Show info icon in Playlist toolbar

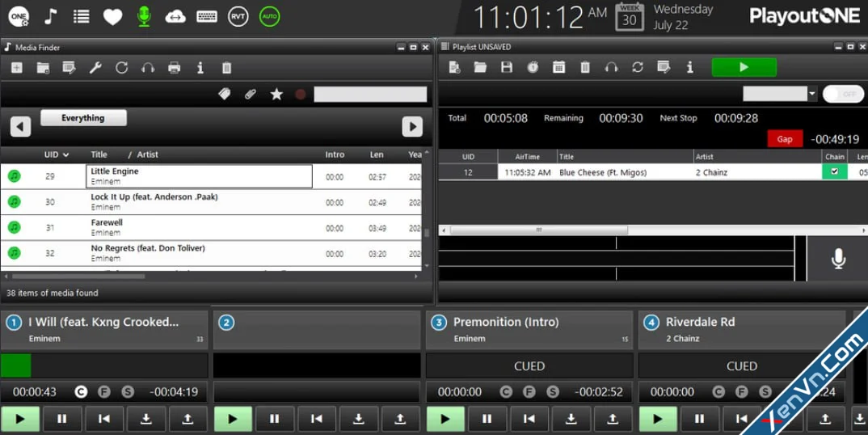coord(689,68)
